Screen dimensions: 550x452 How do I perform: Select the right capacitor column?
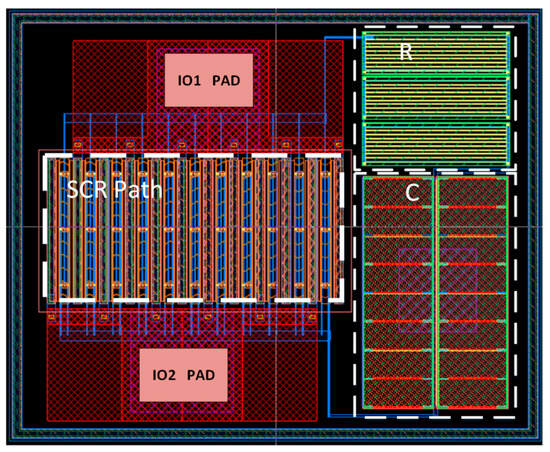coord(472,292)
